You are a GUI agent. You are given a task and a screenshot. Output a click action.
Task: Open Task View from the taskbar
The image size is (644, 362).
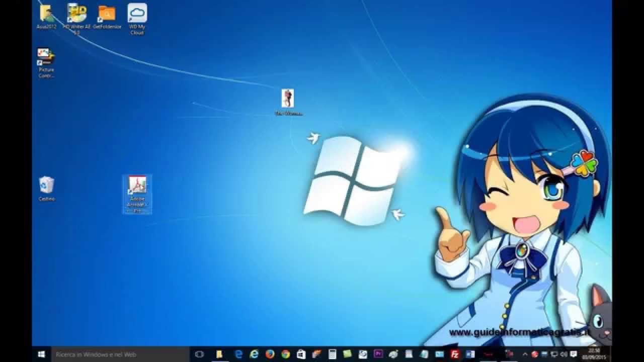[199, 354]
